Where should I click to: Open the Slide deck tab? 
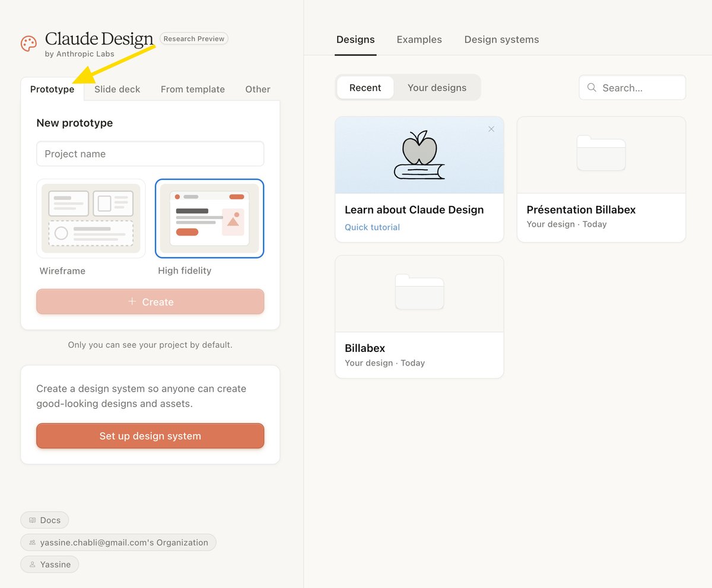click(x=117, y=89)
